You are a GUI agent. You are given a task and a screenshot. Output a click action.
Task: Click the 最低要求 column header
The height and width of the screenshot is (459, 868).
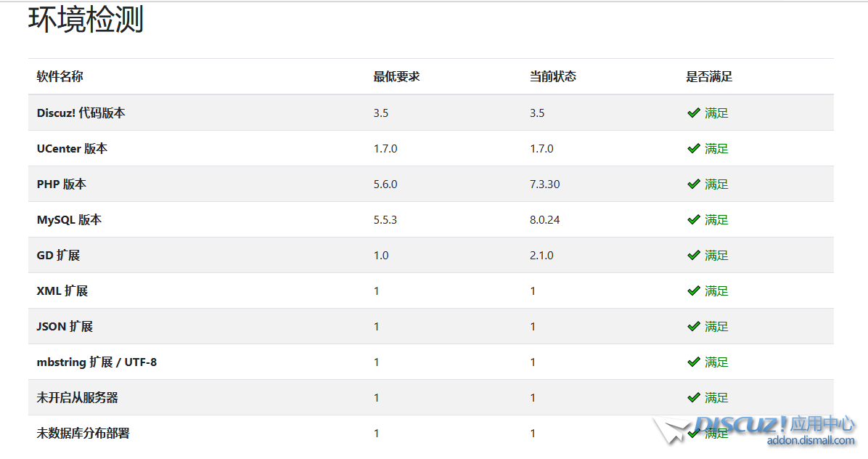397,76
